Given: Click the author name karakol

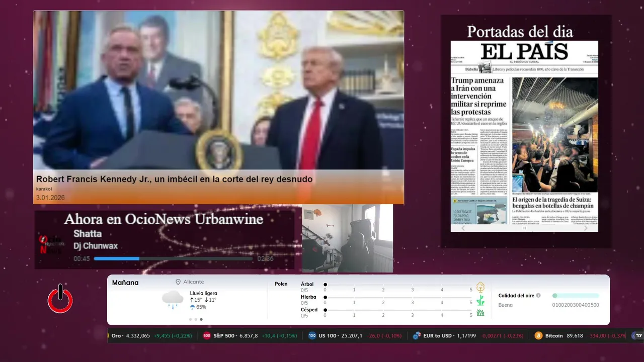Looking at the screenshot, I should [x=44, y=189].
